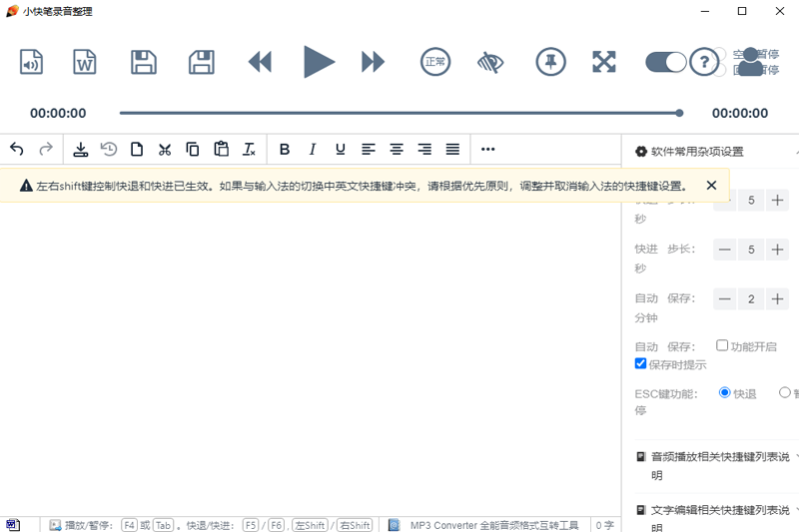Uncheck the 保存时提示 checkbox
The width and height of the screenshot is (799, 532).
tap(640, 363)
